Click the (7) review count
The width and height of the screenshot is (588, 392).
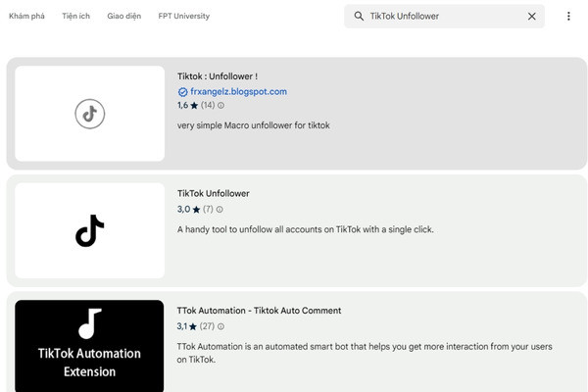point(208,210)
